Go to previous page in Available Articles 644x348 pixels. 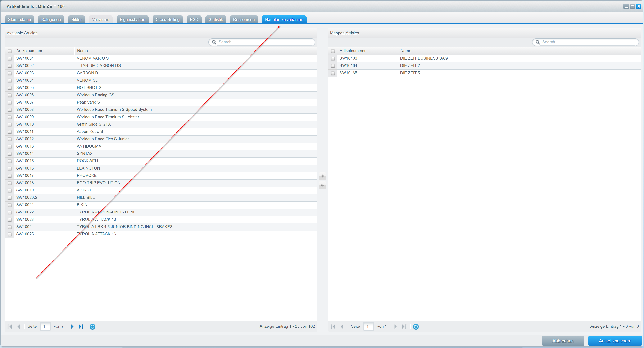click(19, 326)
